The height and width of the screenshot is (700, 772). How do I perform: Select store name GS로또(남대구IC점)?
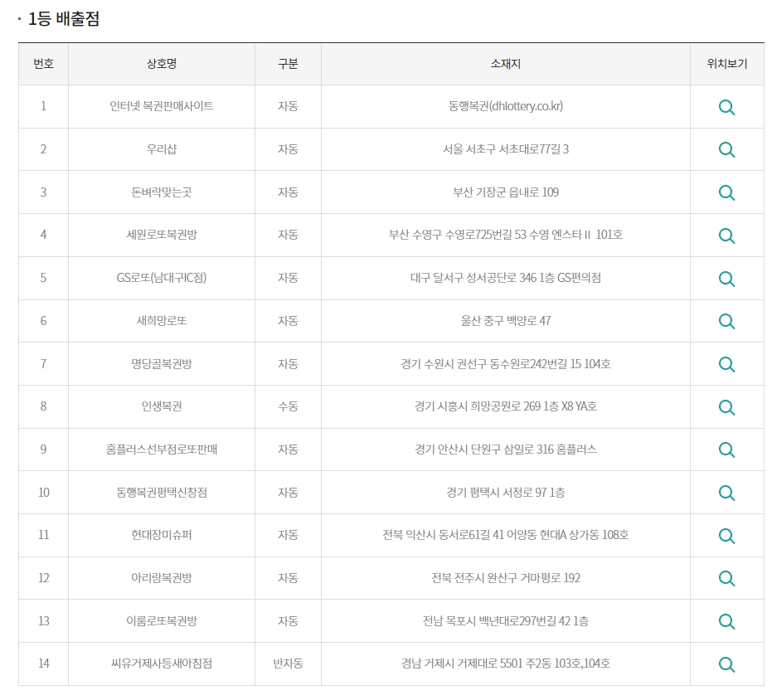(x=162, y=278)
